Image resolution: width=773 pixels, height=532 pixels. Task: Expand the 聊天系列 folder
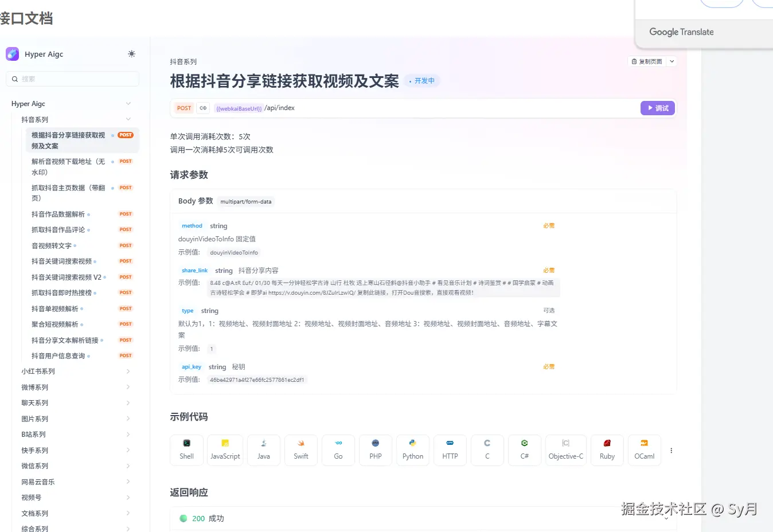point(76,403)
